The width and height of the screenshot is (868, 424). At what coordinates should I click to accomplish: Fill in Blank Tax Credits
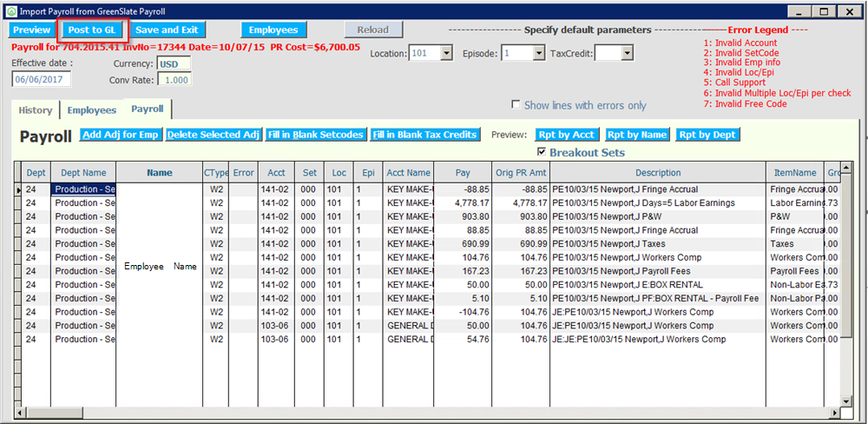(424, 135)
